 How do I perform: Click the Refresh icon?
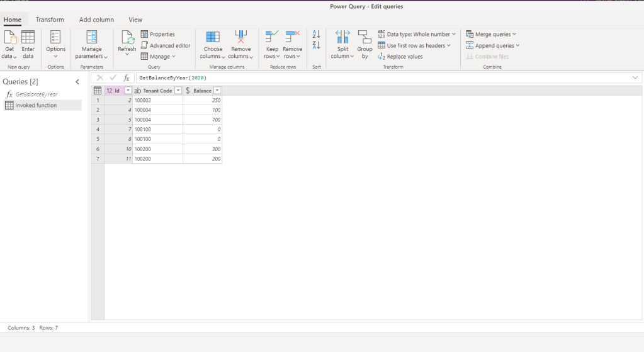point(127,38)
